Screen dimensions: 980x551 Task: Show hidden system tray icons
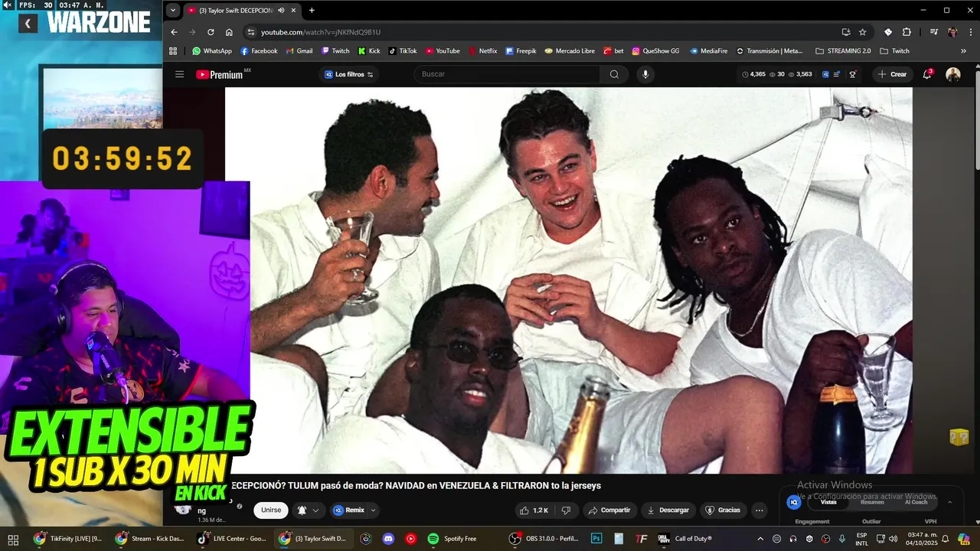[x=760, y=539]
